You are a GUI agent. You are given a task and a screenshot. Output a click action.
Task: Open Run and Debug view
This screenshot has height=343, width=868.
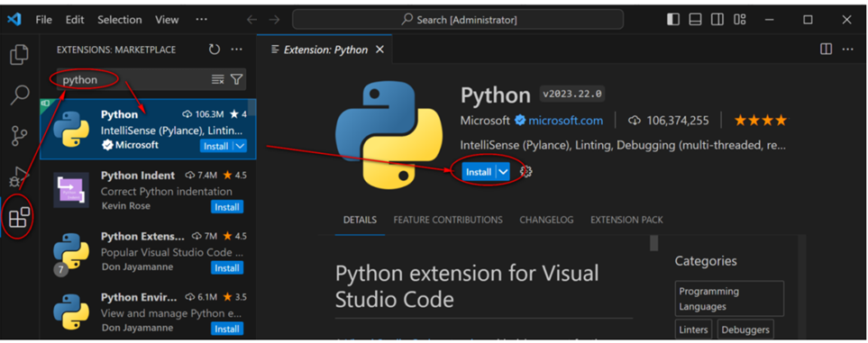(x=19, y=176)
